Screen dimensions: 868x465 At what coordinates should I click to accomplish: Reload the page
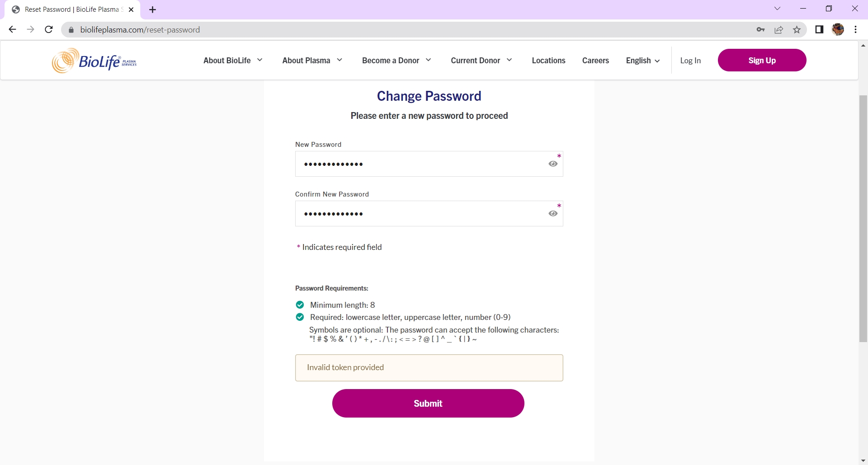tap(48, 29)
